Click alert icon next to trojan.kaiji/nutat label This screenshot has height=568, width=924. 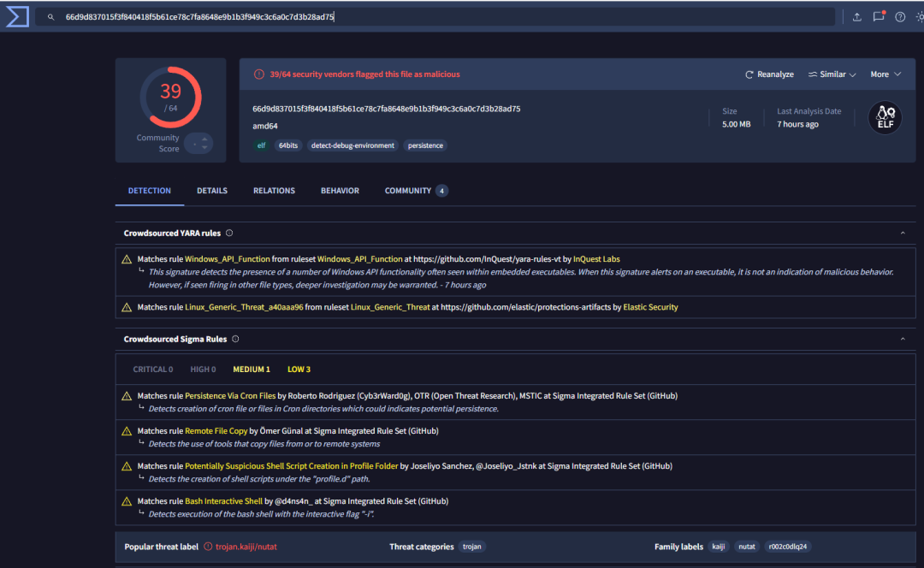(x=208, y=547)
